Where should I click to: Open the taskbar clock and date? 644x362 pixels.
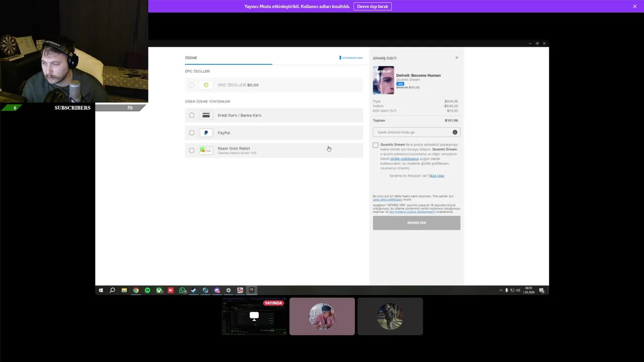tap(529, 290)
